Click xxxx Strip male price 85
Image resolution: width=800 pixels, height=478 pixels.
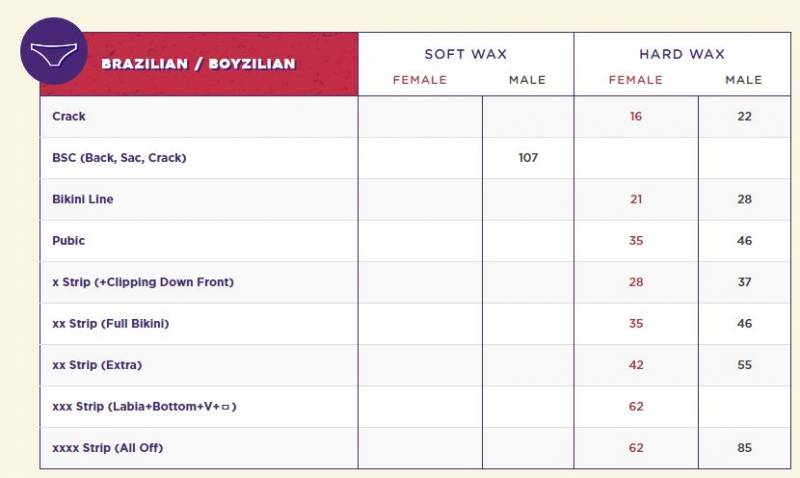(x=744, y=448)
